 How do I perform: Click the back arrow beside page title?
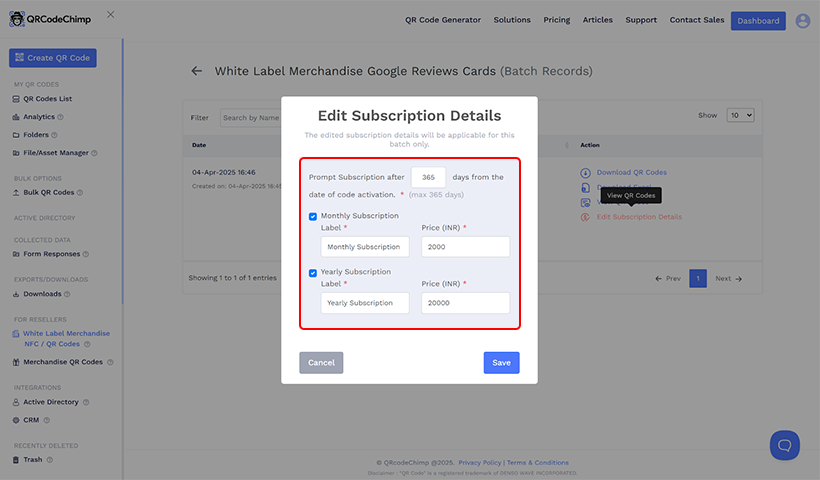(x=197, y=72)
